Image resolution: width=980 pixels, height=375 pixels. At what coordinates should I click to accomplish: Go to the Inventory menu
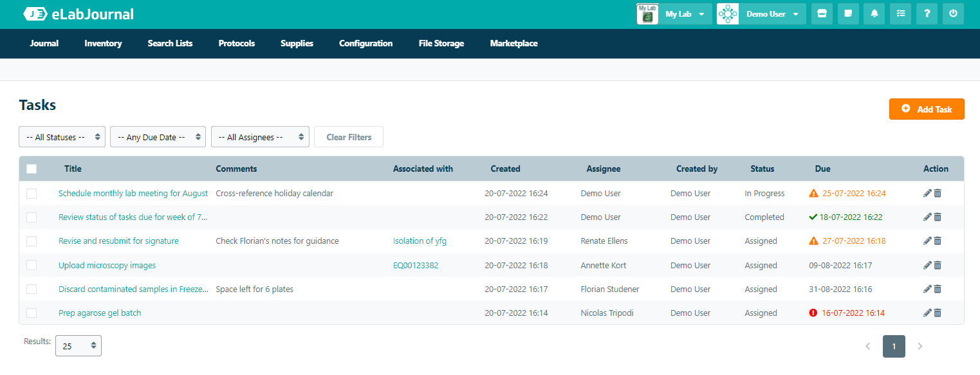point(103,44)
